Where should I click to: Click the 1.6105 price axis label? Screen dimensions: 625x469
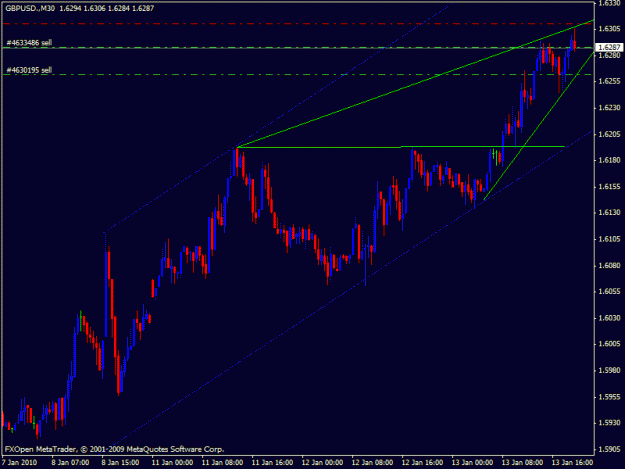[609, 239]
